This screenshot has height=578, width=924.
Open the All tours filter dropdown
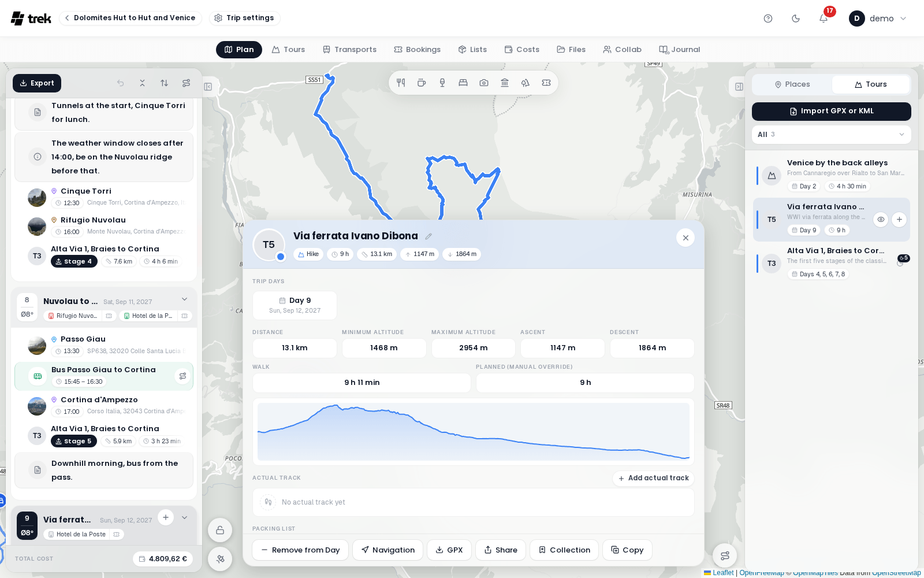pyautogui.click(x=832, y=135)
